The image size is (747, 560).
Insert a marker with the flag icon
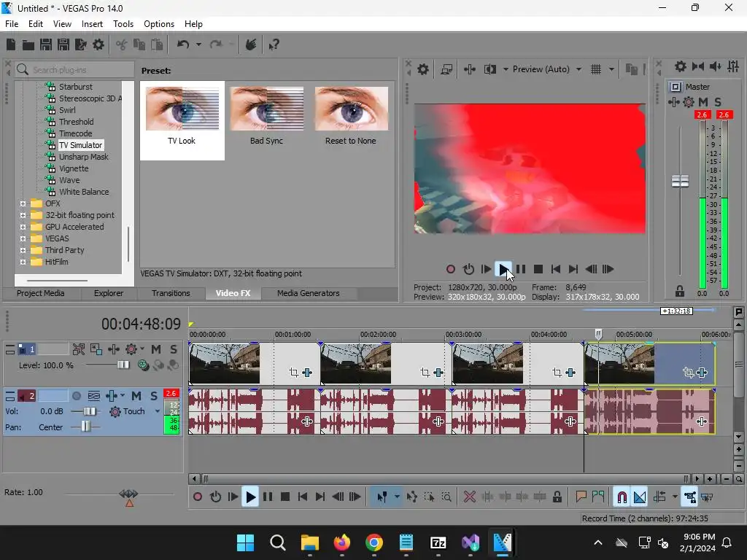(581, 497)
